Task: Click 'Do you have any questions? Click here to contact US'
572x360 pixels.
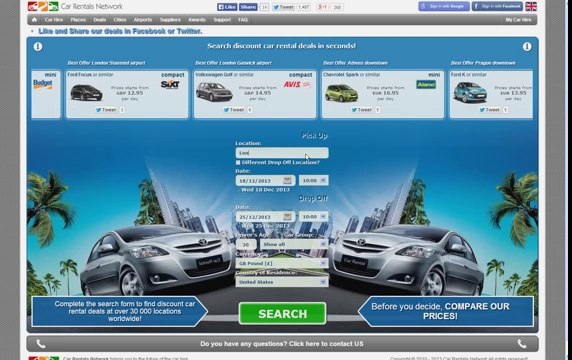Action: pyautogui.click(x=282, y=344)
